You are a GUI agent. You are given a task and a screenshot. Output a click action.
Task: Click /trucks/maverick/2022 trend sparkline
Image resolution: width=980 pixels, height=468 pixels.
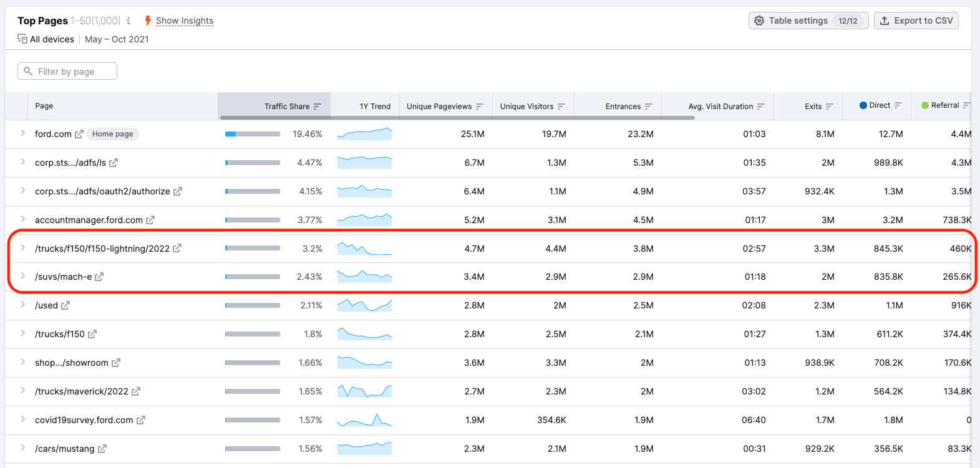click(x=364, y=391)
